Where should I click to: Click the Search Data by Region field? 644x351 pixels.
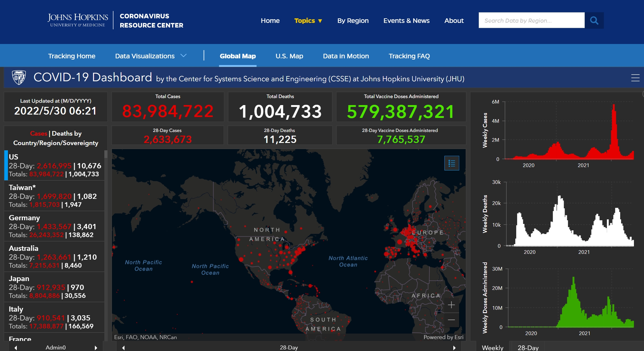pos(531,20)
